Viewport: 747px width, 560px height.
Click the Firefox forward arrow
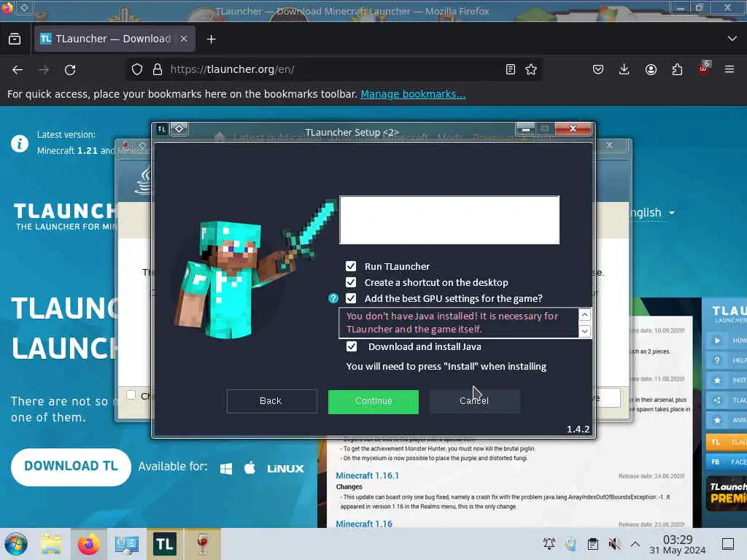pos(44,69)
